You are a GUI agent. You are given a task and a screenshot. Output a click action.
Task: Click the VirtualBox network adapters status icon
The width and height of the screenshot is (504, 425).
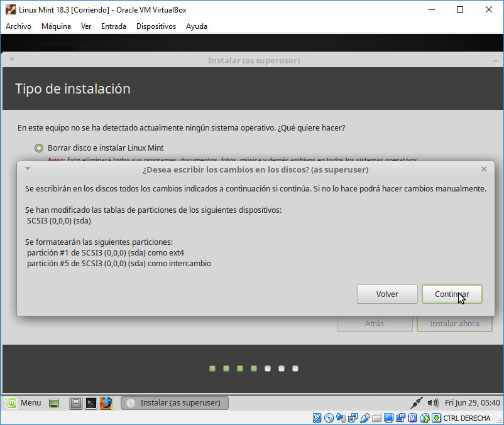point(353,418)
